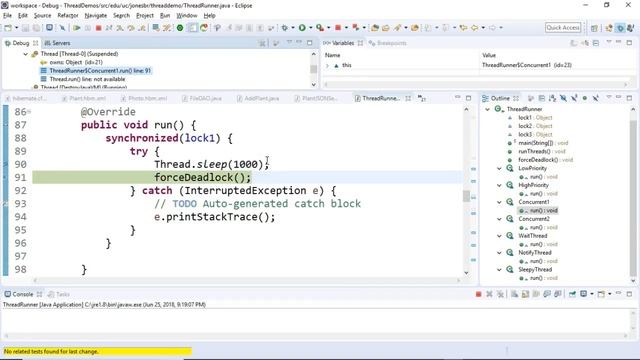Image resolution: width=640 pixels, height=360 pixels.
Task: Click the Save toolbar icon
Action: [25, 28]
